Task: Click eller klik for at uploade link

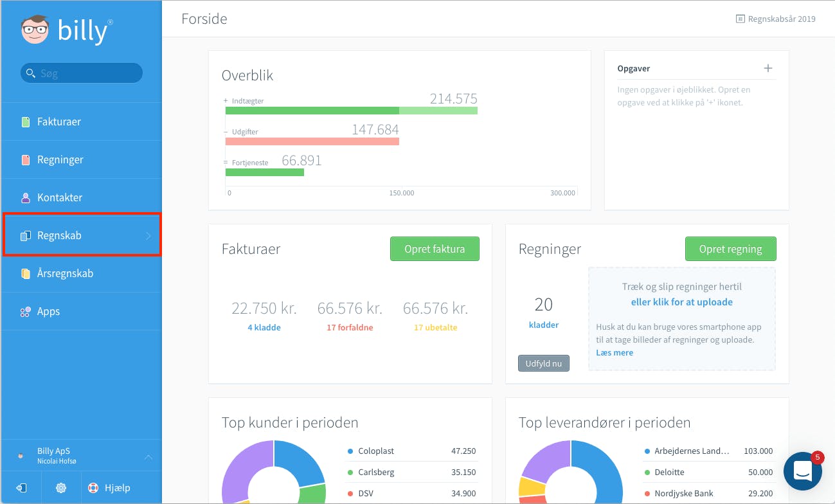Action: click(x=682, y=301)
